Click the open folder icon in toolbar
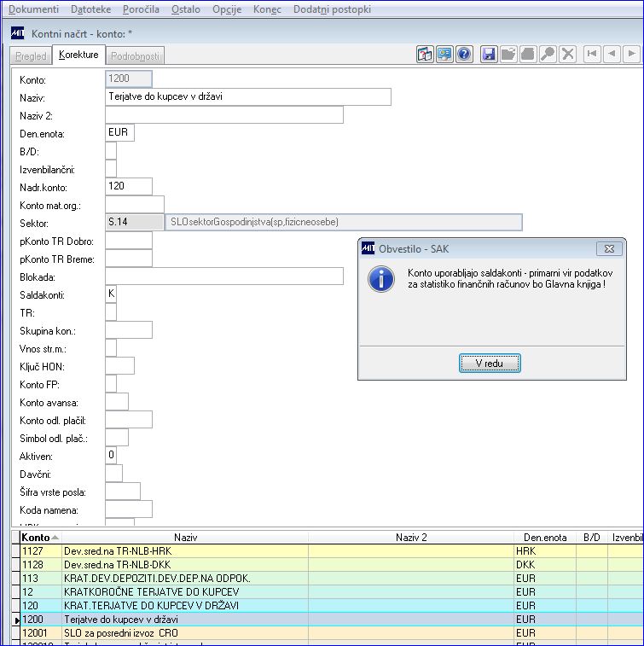Image resolution: width=644 pixels, height=646 pixels. [508, 54]
